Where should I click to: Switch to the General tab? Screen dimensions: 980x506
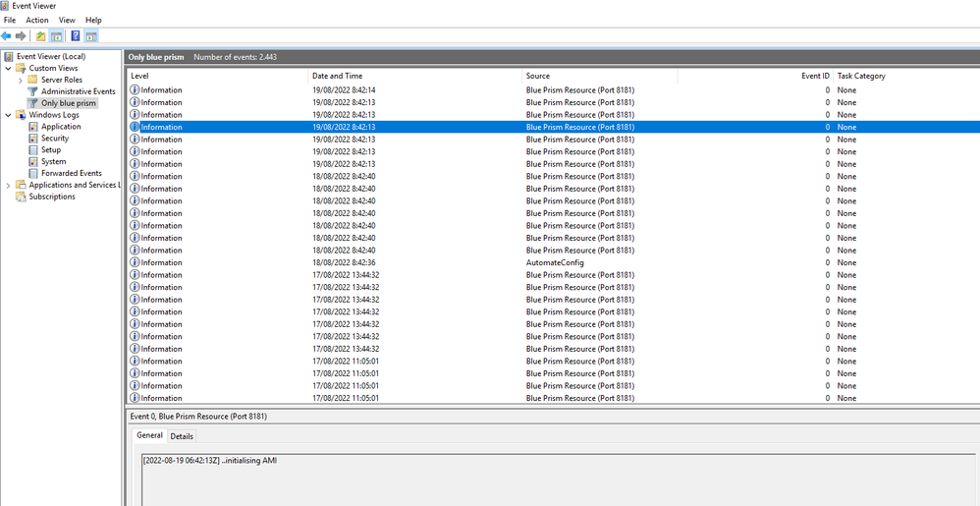149,435
